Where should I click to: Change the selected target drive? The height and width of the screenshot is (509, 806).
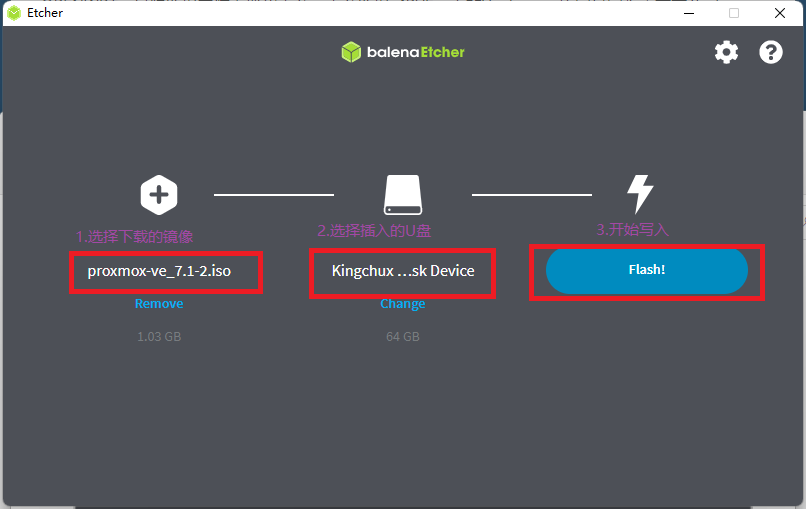click(402, 303)
